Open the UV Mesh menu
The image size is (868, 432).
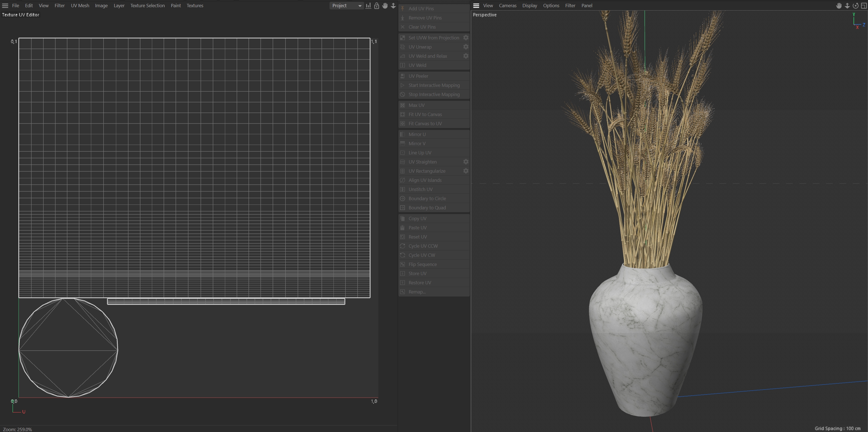pyautogui.click(x=80, y=6)
